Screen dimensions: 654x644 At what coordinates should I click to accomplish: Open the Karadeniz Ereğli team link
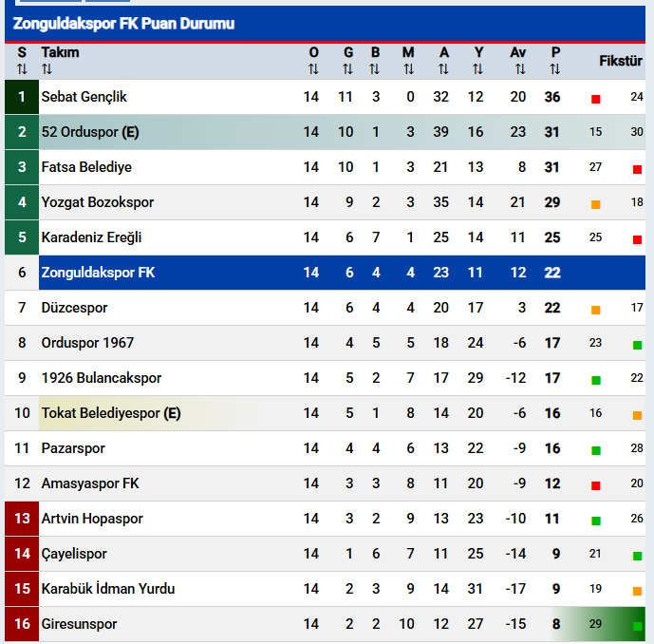coord(91,237)
